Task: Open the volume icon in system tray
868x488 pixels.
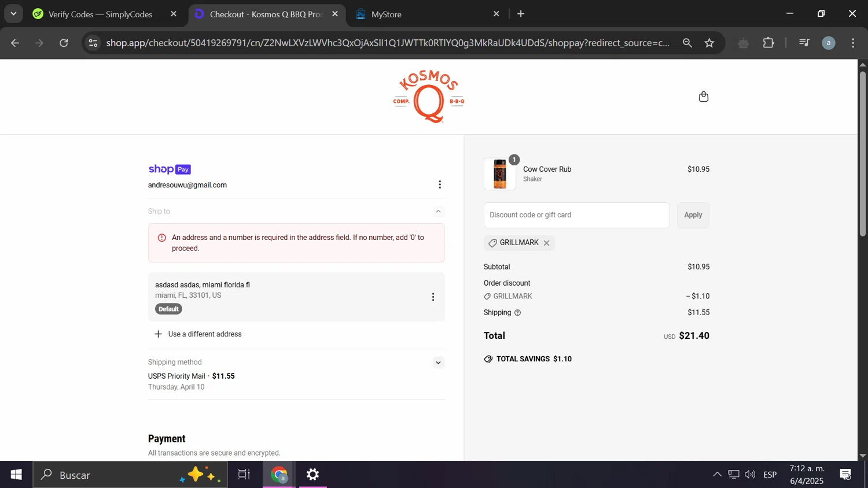Action: coord(750,475)
